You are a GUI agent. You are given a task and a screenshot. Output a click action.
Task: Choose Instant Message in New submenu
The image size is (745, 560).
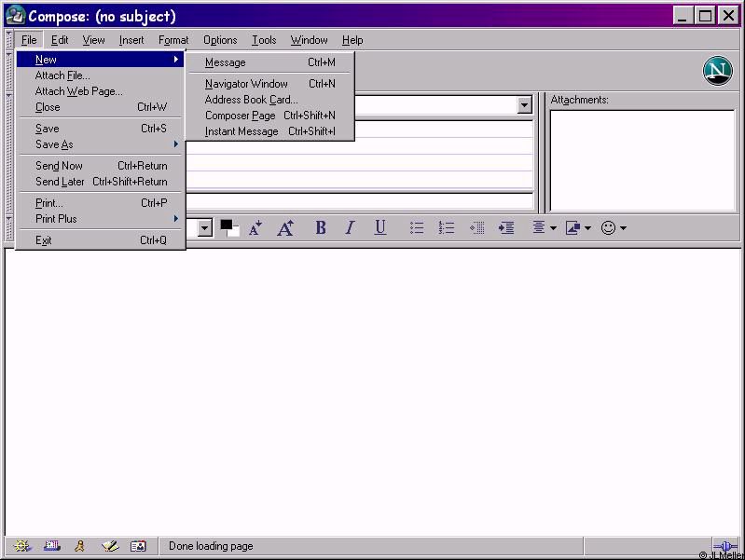[x=269, y=131]
